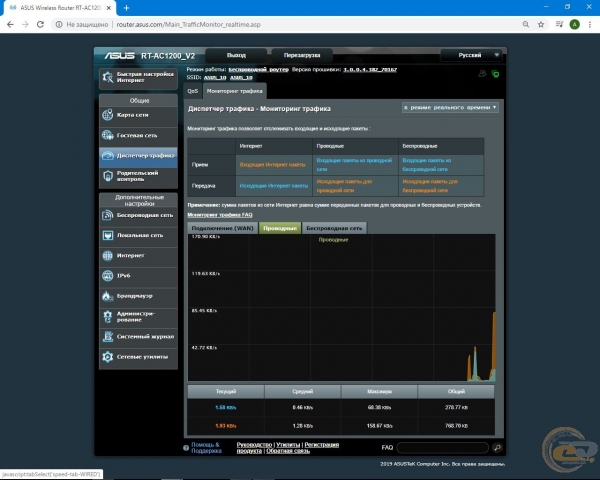600x480 pixels.
Task: Click the FAQ search input field
Action: click(x=442, y=447)
